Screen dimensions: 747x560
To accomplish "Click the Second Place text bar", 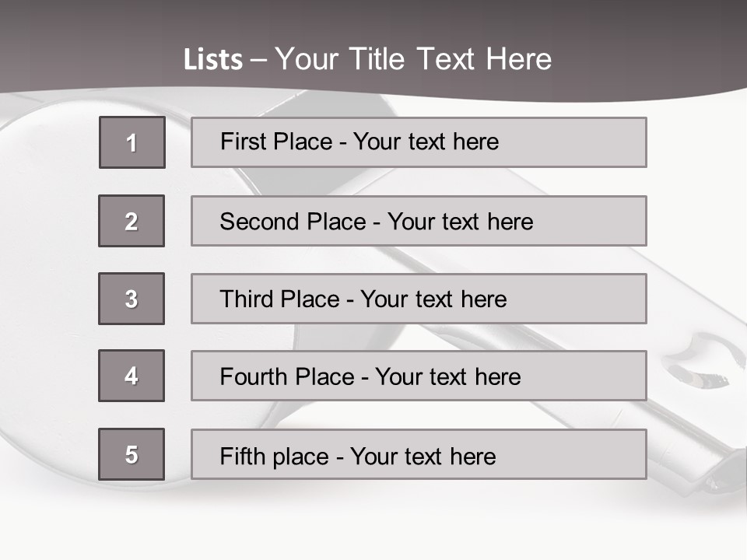I will click(419, 221).
